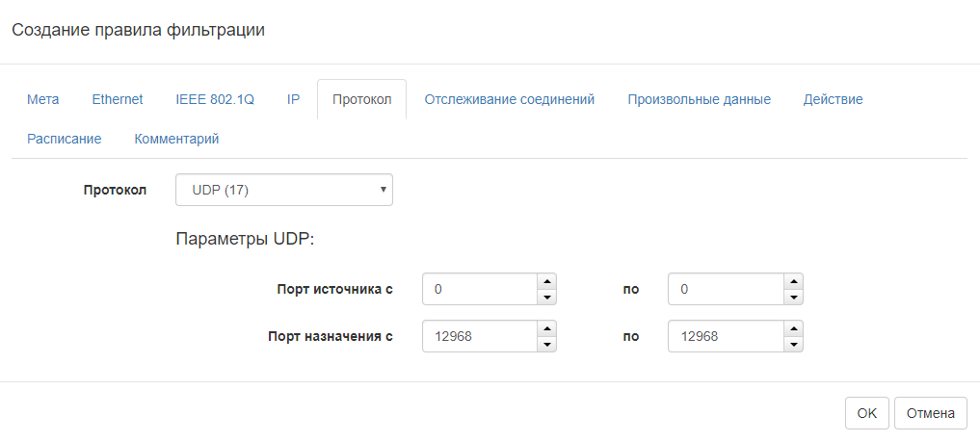The image size is (980, 442).
Task: Go to the IEEE 802.1Q tab
Action: coord(215,99)
